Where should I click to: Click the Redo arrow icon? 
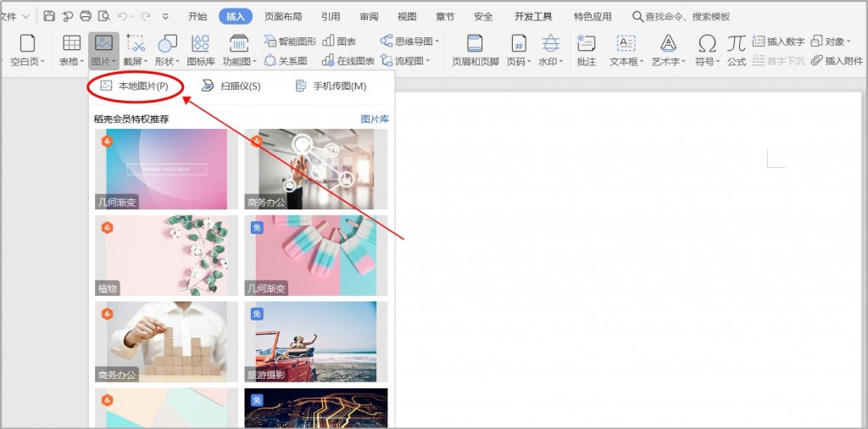[146, 17]
